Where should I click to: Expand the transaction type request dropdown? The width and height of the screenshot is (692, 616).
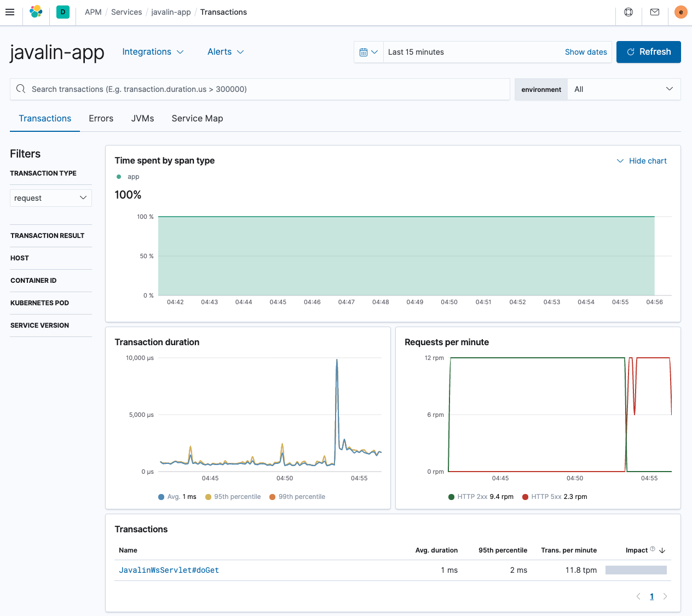[50, 197]
